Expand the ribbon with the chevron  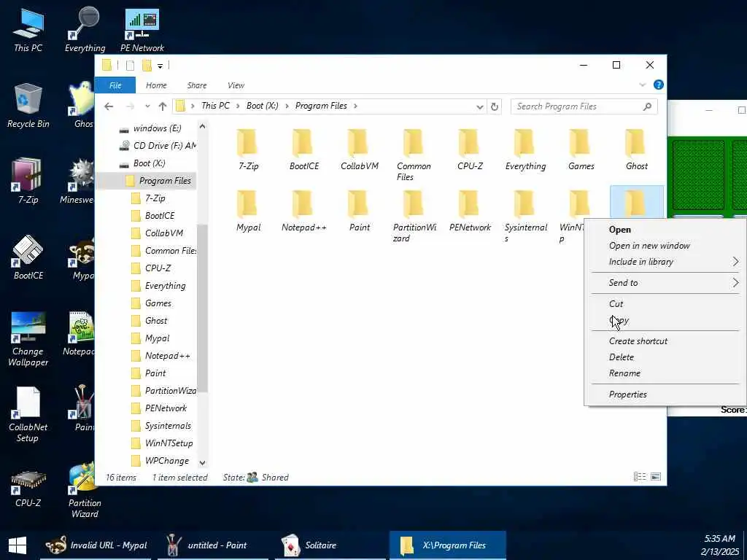point(642,85)
